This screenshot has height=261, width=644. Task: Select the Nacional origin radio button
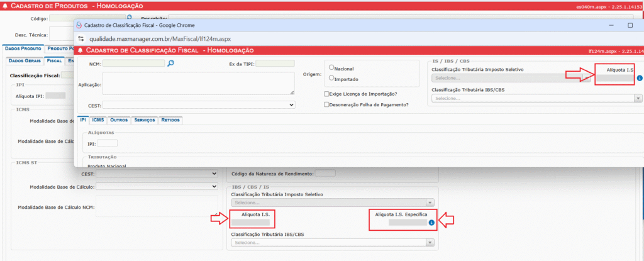tap(331, 68)
